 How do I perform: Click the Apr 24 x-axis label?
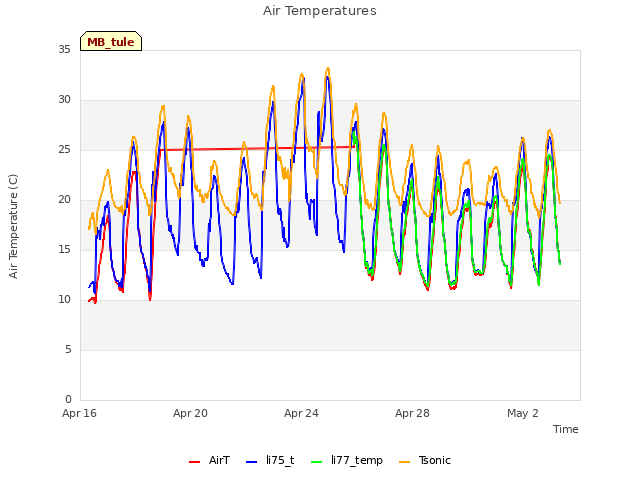[x=301, y=413]
